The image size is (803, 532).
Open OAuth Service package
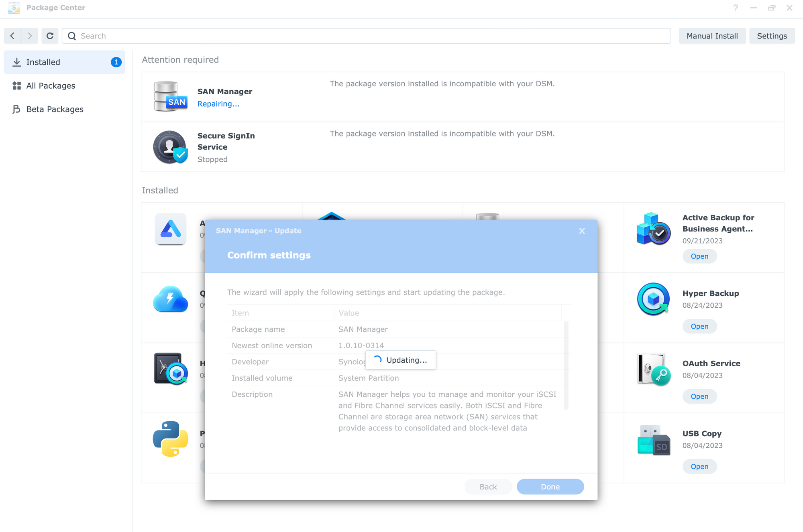click(x=699, y=396)
